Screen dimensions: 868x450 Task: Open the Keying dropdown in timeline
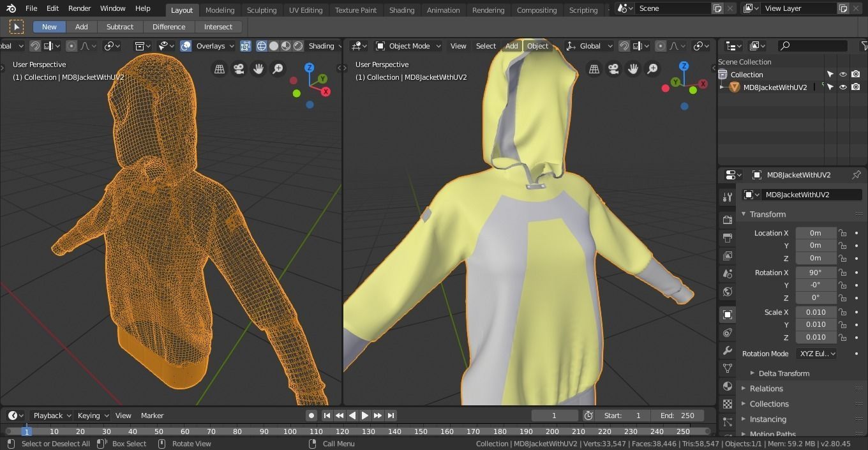coord(93,416)
